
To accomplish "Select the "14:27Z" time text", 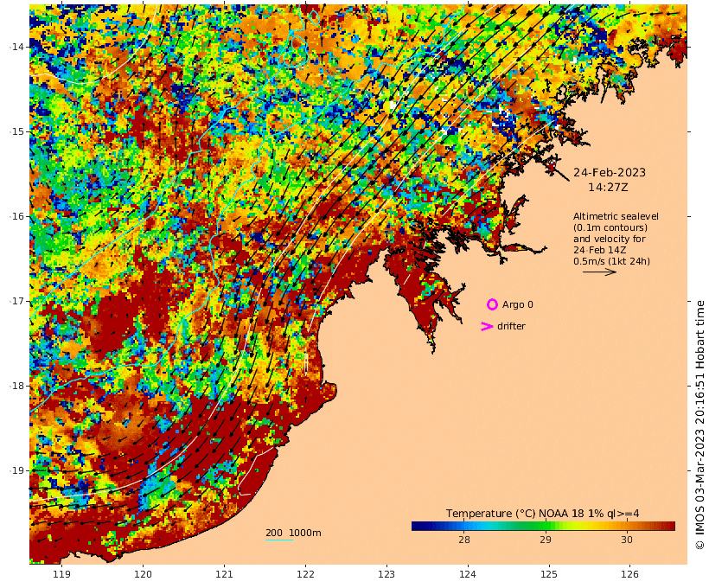I will pos(608,187).
